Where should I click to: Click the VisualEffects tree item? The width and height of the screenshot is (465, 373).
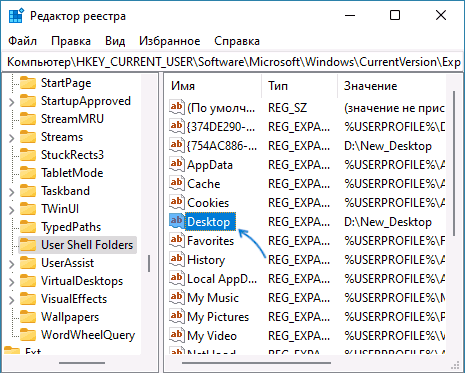point(74,299)
